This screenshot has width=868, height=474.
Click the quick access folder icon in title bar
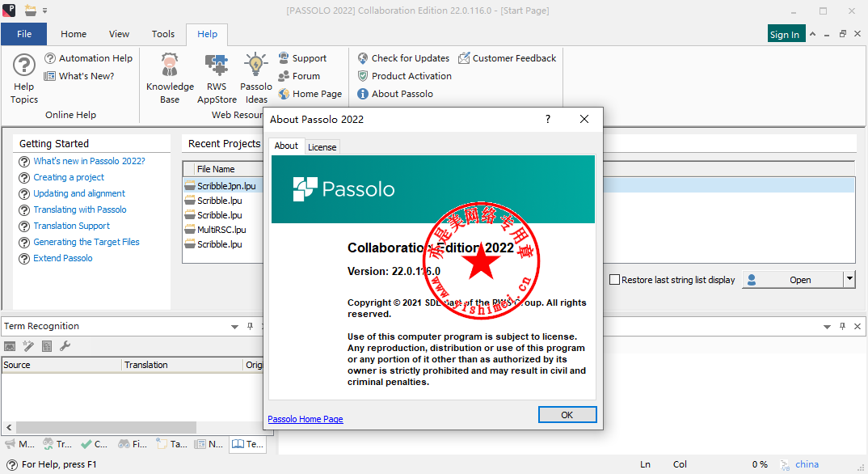click(x=31, y=10)
